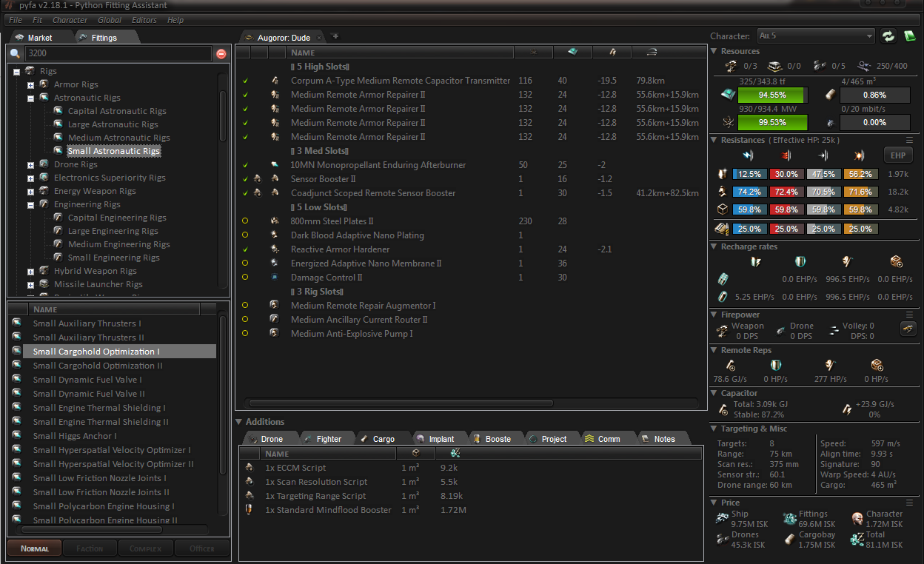Click the armor row icon in Resistances
This screenshot has width=924, height=564.
click(721, 192)
